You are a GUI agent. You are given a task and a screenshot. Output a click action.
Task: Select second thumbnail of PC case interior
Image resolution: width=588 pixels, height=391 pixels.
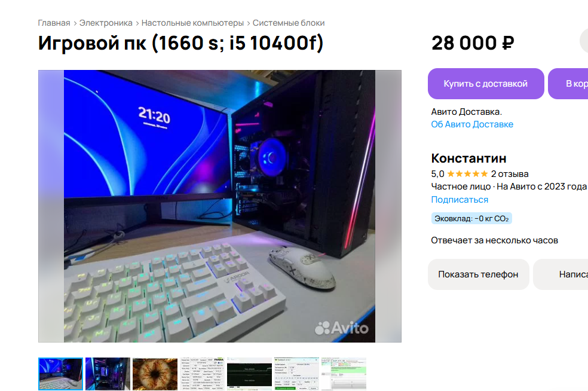108,374
